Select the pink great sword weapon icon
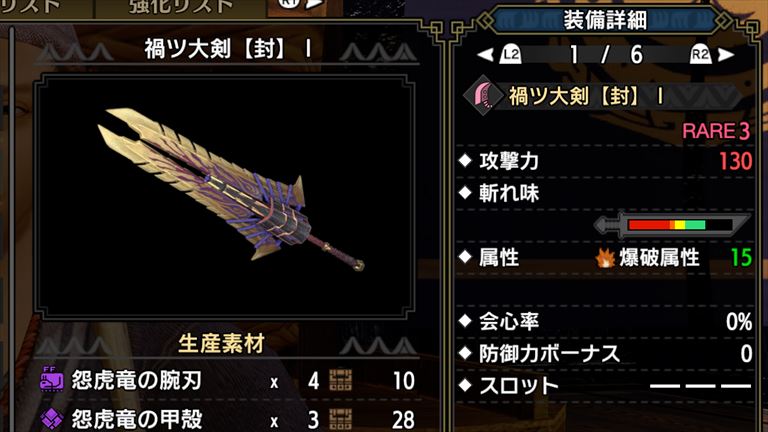Viewport: 768px width, 432px height. pyautogui.click(x=484, y=96)
